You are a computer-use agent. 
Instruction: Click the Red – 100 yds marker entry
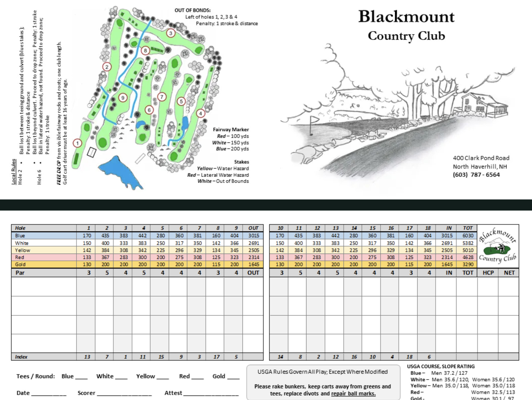click(x=233, y=136)
